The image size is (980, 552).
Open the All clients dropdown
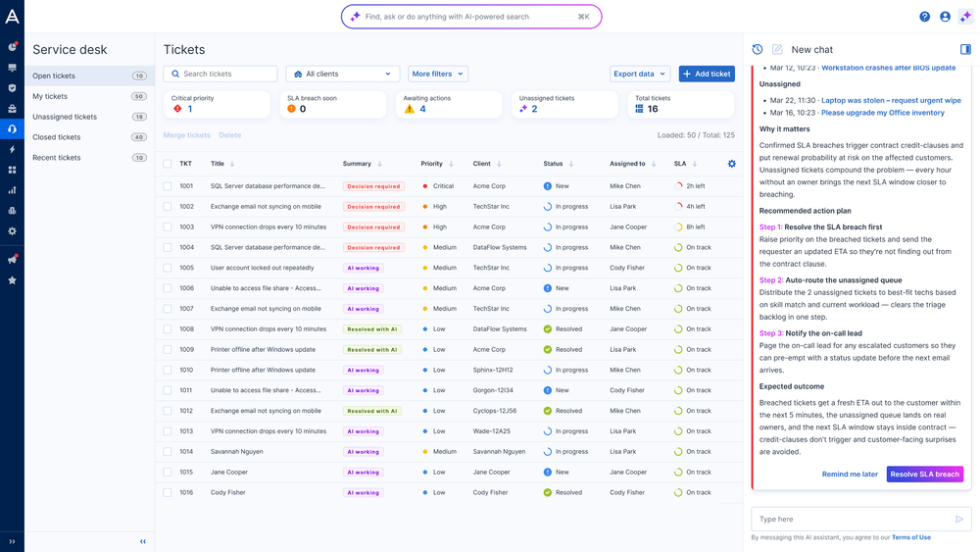[x=342, y=74]
